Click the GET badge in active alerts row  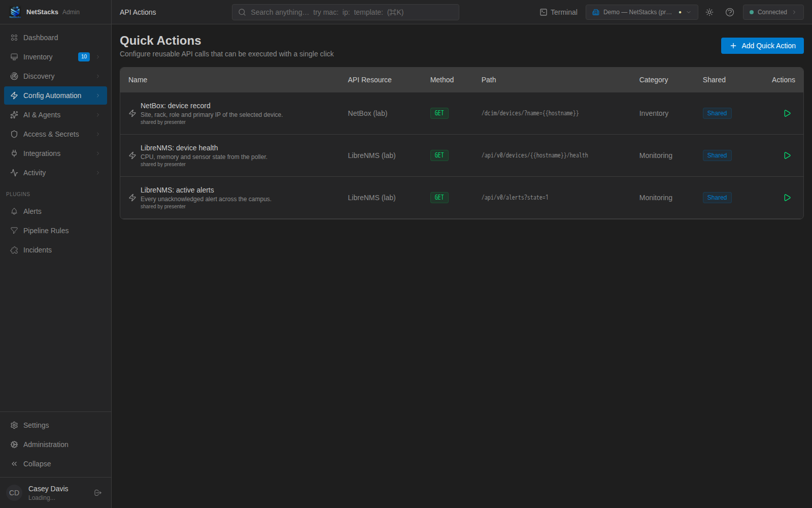pyautogui.click(x=439, y=198)
